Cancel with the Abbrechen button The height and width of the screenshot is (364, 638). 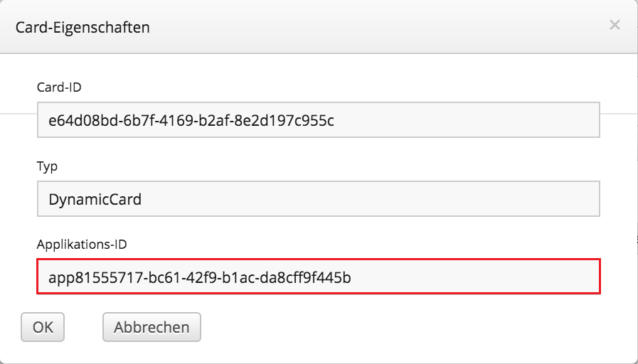[x=151, y=327]
